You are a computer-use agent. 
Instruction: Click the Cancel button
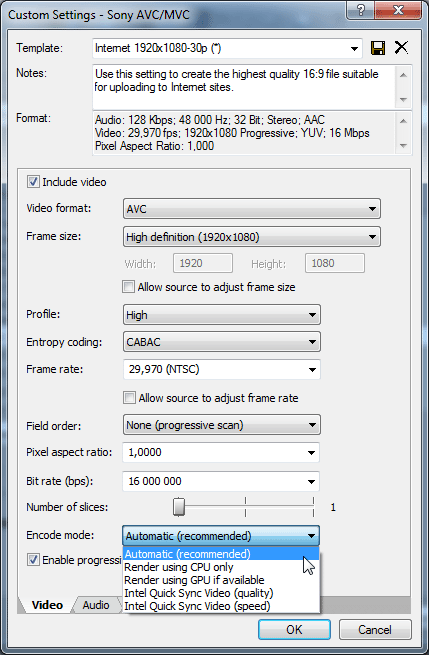(x=375, y=630)
